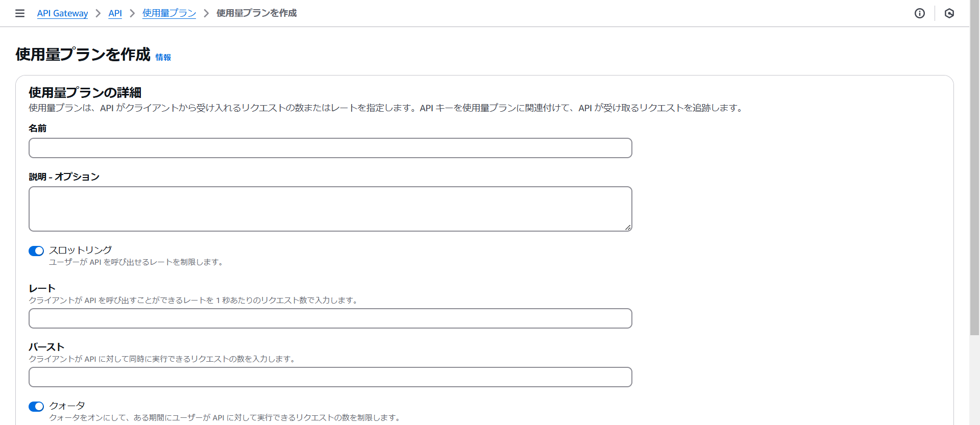The image size is (980, 425).
Task: Click the circled info icon in top bar
Action: click(x=920, y=13)
